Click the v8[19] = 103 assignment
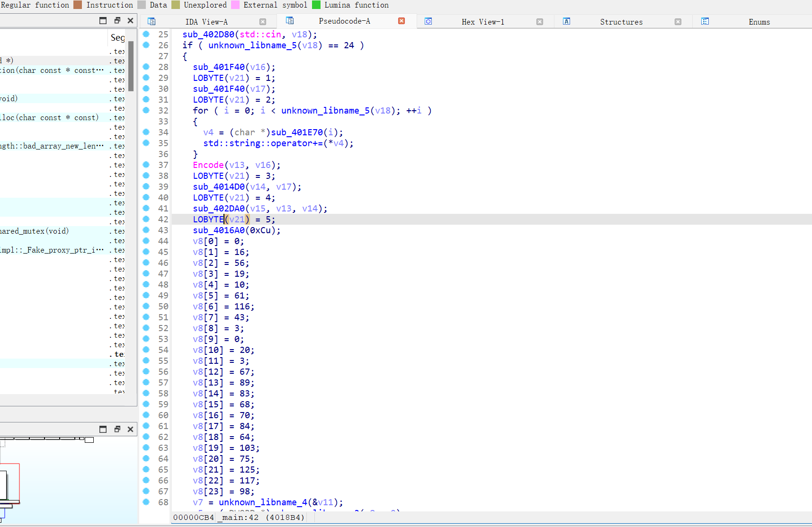The width and height of the screenshot is (812, 527). [x=226, y=448]
